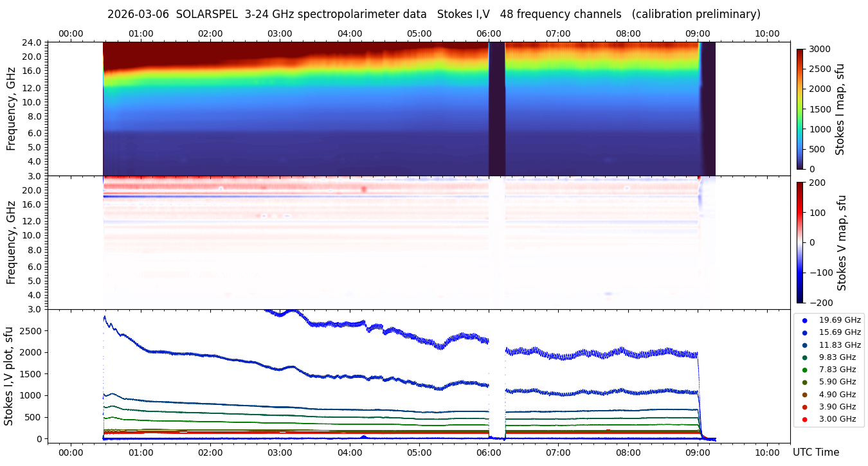
Task: Click the 'Stokes V map, sfu' colorbar label
Action: pyautogui.click(x=842, y=242)
